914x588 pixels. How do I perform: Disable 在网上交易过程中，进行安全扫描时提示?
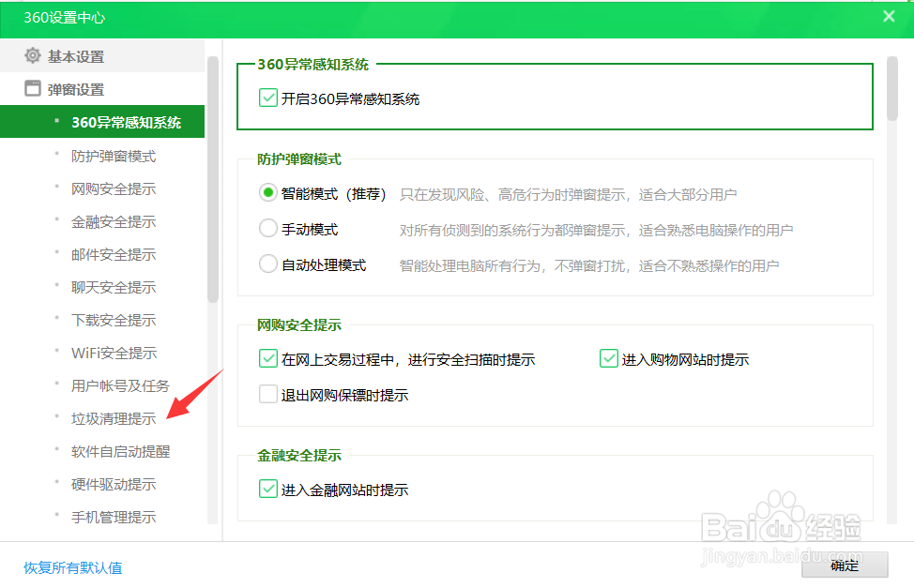click(267, 358)
